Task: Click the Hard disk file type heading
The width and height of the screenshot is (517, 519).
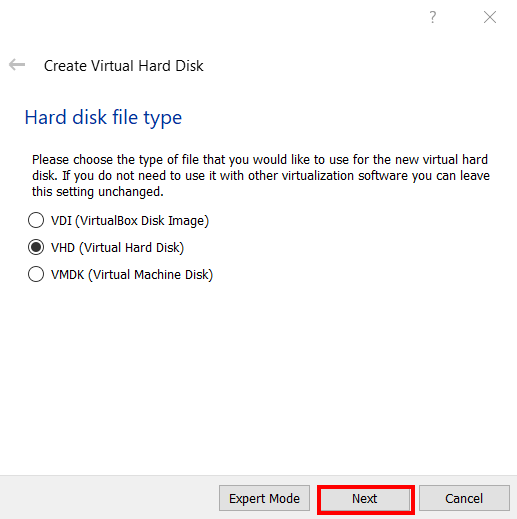Action: 103,117
